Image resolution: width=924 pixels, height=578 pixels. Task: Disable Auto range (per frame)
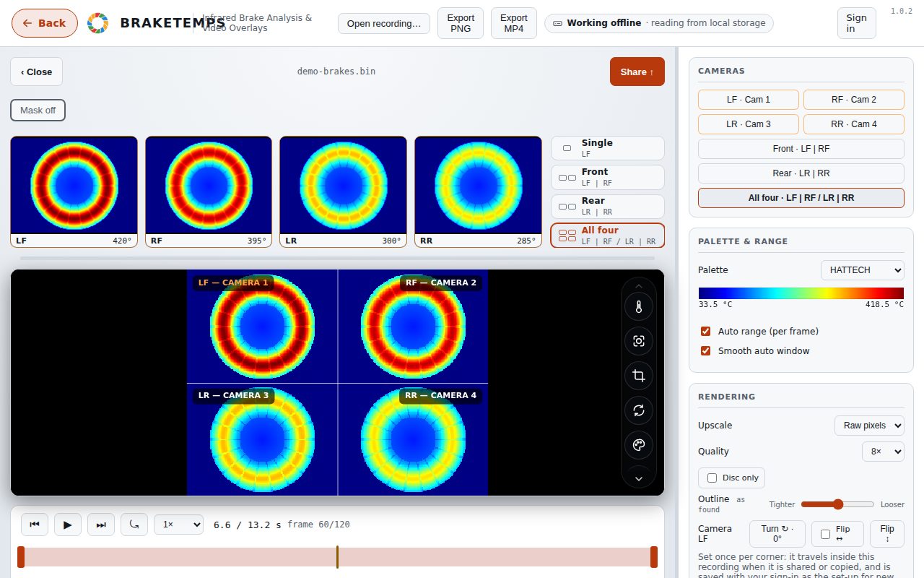point(706,332)
